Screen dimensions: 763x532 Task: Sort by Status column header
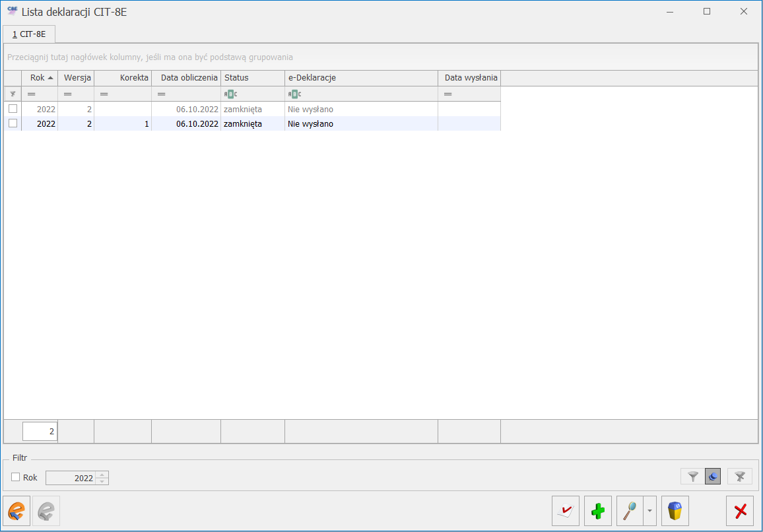tap(253, 78)
